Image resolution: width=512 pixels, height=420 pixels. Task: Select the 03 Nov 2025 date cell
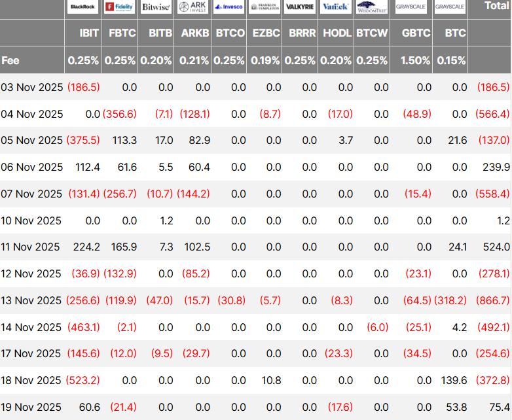point(31,87)
